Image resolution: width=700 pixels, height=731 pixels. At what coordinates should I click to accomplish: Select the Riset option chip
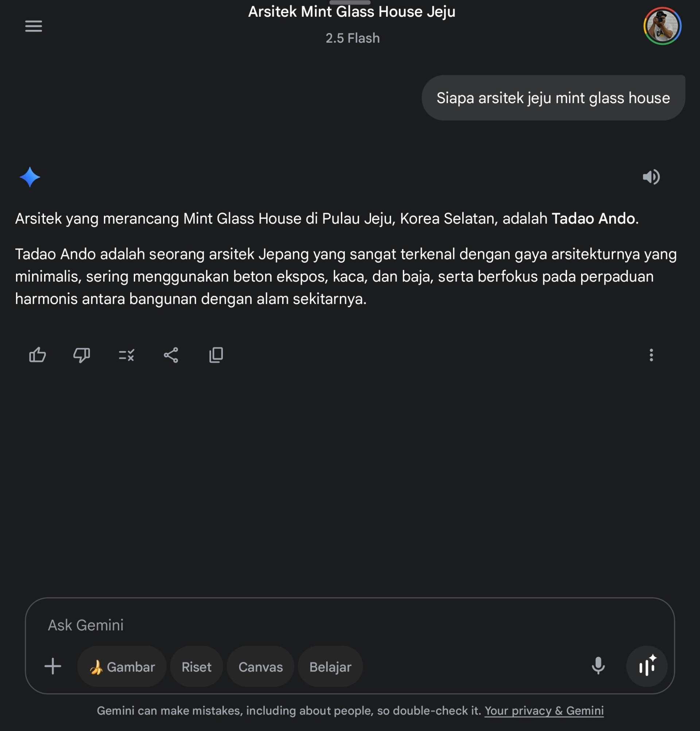point(196,666)
